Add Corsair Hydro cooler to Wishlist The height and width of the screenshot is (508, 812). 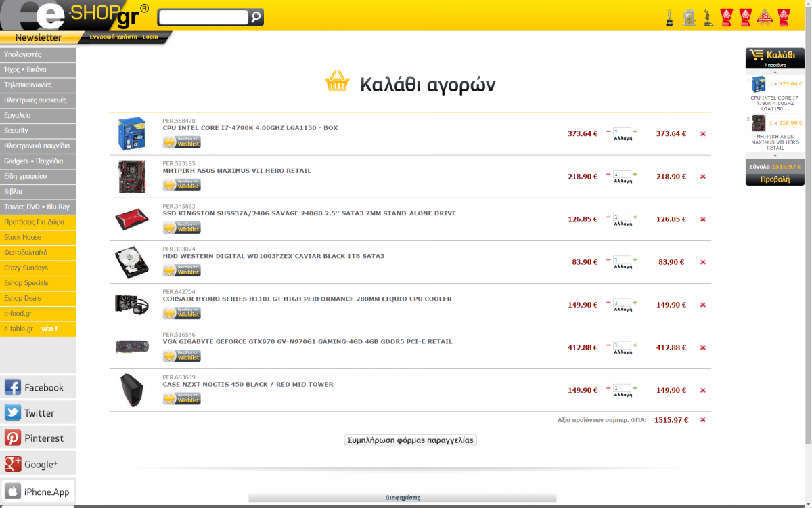(x=182, y=313)
